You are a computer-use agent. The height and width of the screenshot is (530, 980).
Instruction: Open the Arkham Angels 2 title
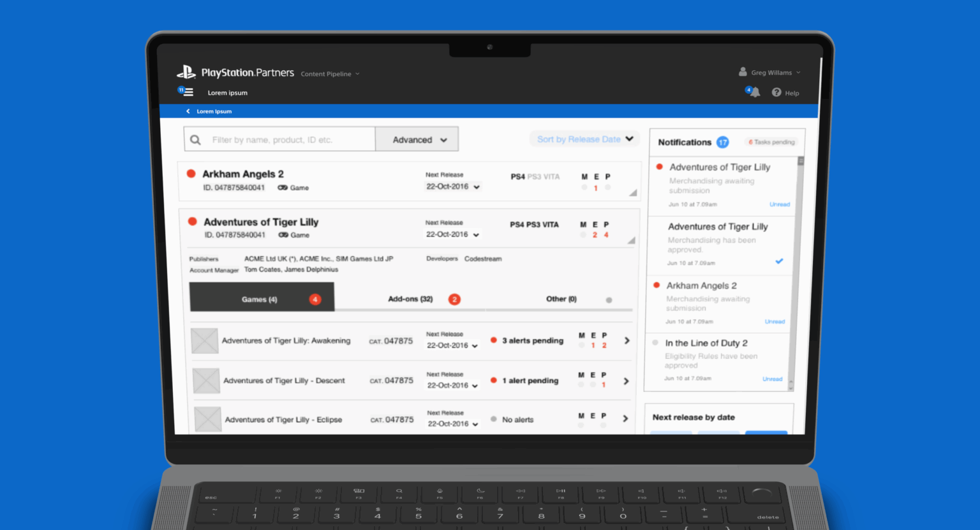pyautogui.click(x=242, y=174)
